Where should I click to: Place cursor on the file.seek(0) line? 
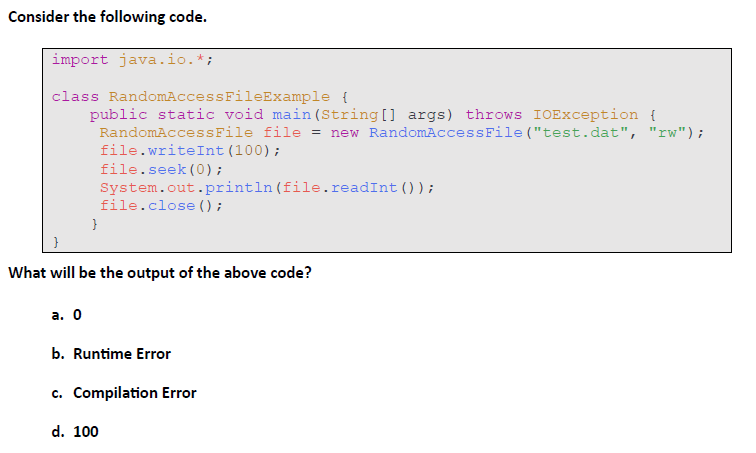tap(160, 169)
